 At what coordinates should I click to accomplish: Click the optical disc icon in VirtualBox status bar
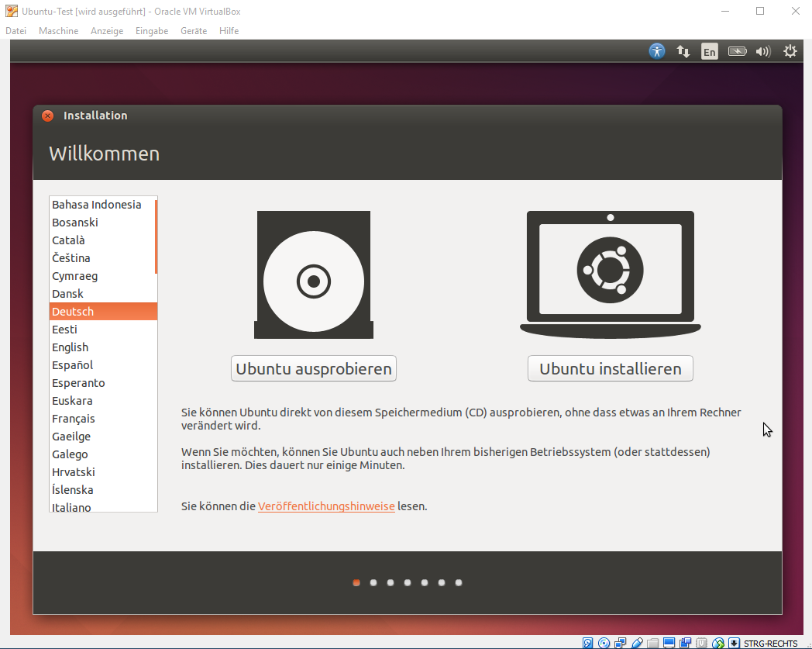604,643
